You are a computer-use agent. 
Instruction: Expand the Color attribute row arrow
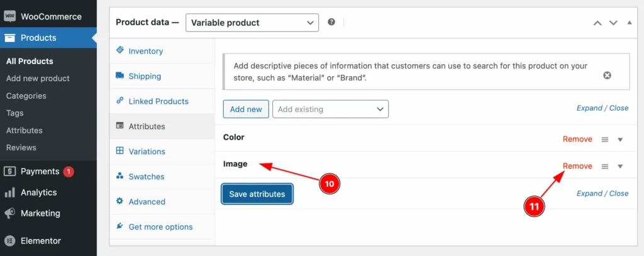click(620, 140)
